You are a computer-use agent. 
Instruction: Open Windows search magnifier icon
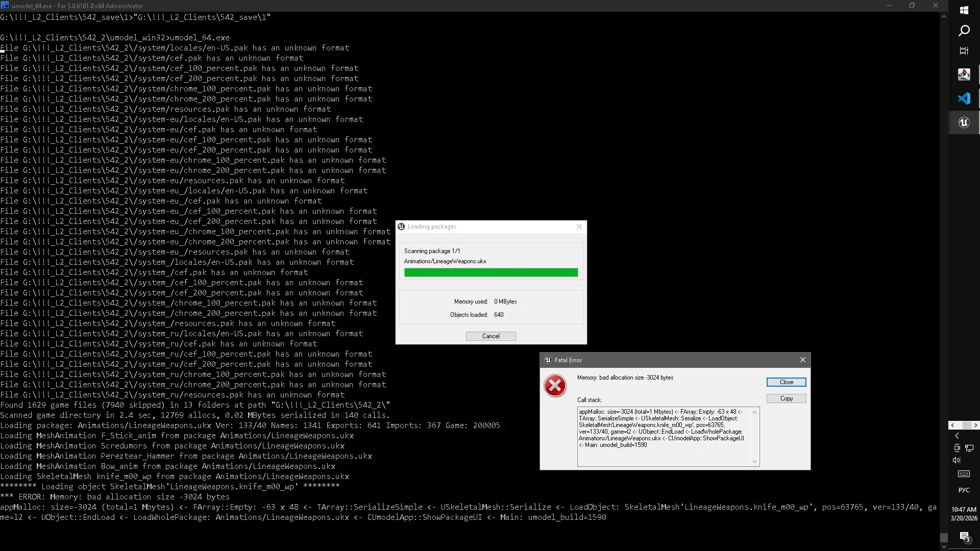(x=964, y=31)
